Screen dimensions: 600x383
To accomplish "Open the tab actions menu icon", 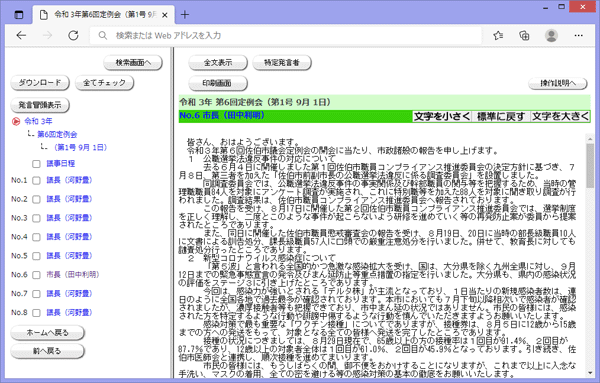I will click(x=18, y=15).
